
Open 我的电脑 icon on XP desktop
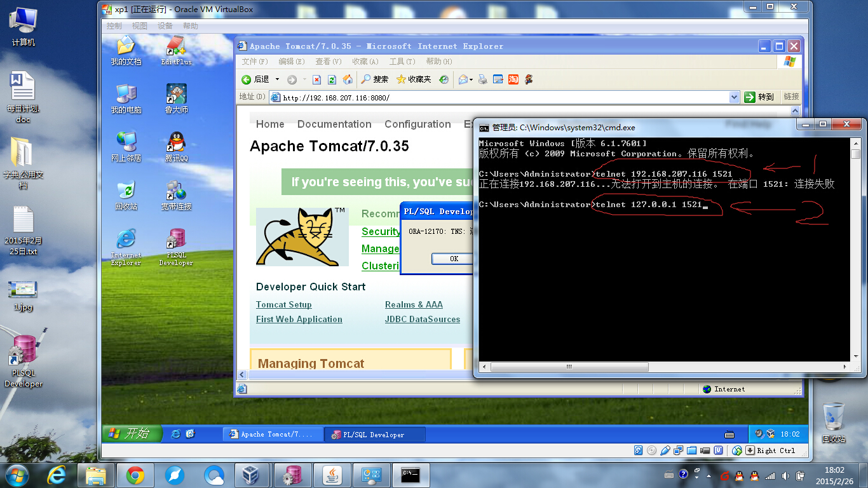[126, 98]
